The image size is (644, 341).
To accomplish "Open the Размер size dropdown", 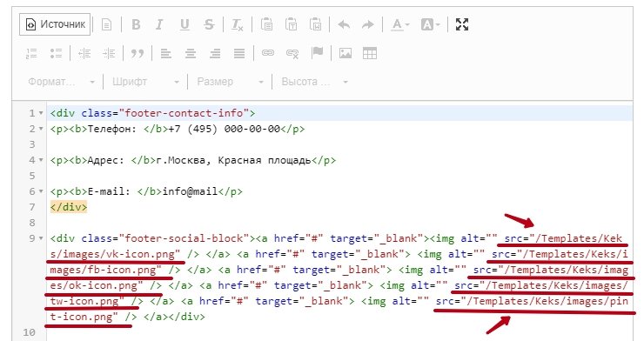I will 231,82.
